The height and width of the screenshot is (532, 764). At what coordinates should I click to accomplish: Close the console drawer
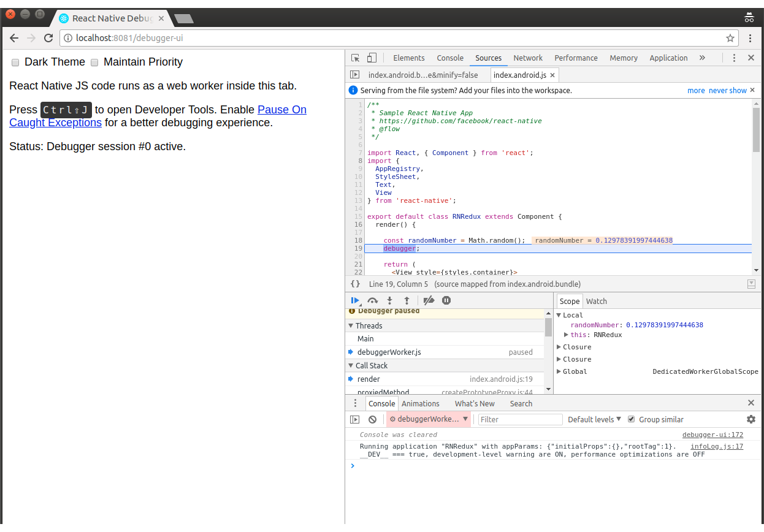751,403
